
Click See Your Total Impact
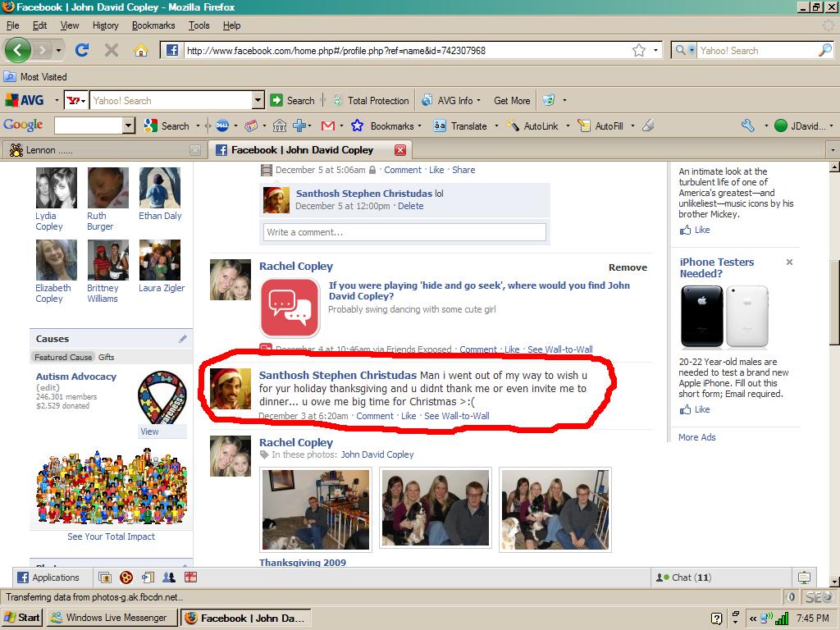(x=111, y=536)
